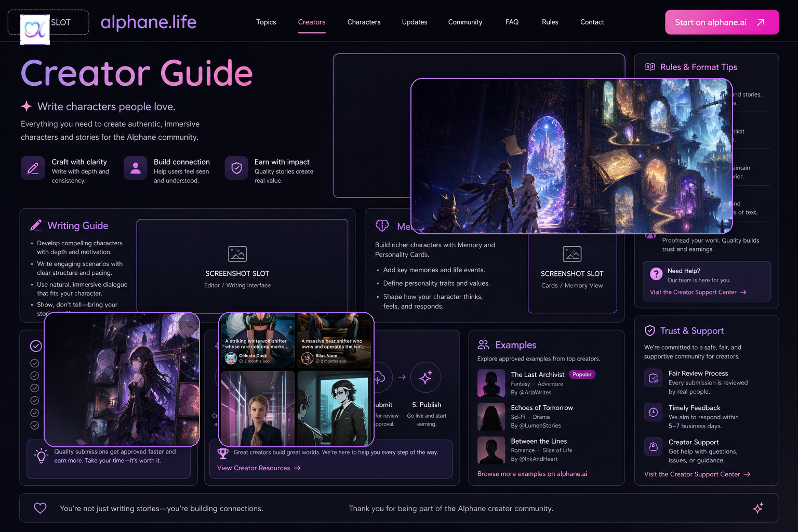Click the image icon in Cards screenshot slot
This screenshot has height=532, width=798.
tap(572, 254)
